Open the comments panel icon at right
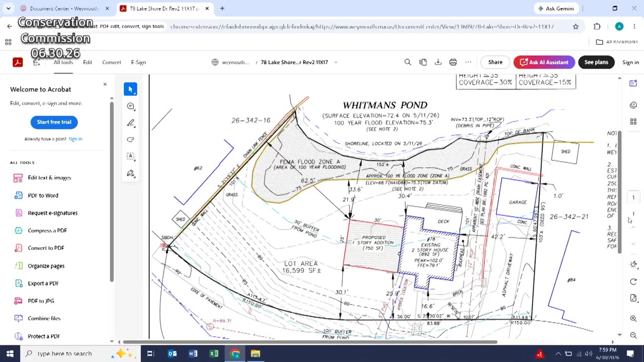Screen dimensions: 644x362 coord(633,105)
